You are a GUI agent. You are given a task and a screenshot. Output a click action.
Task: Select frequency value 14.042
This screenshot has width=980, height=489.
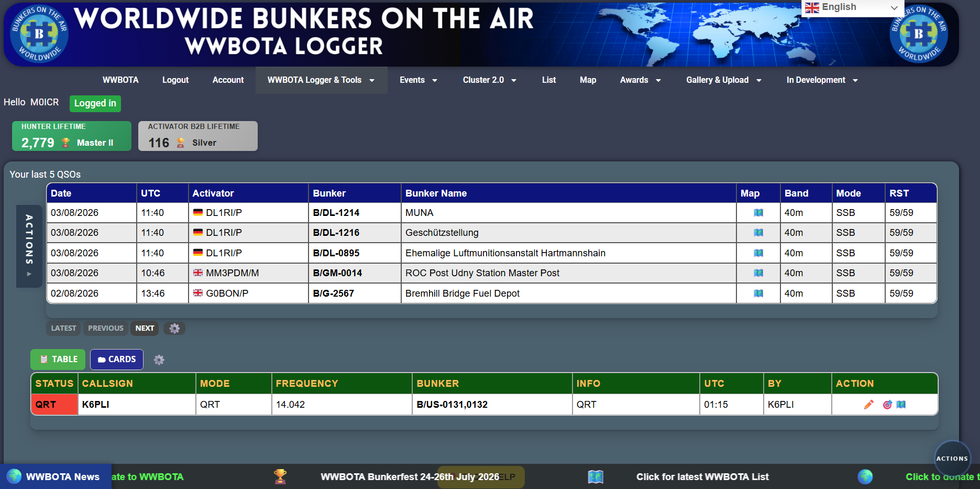[290, 405]
